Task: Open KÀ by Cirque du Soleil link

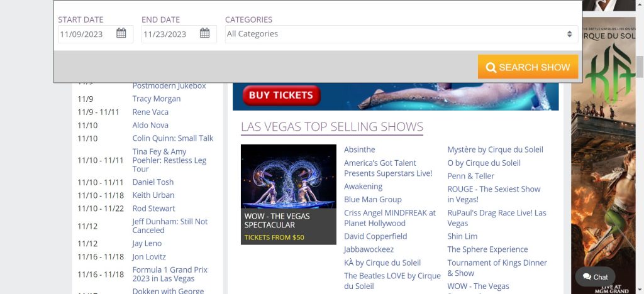Action: pyautogui.click(x=382, y=263)
